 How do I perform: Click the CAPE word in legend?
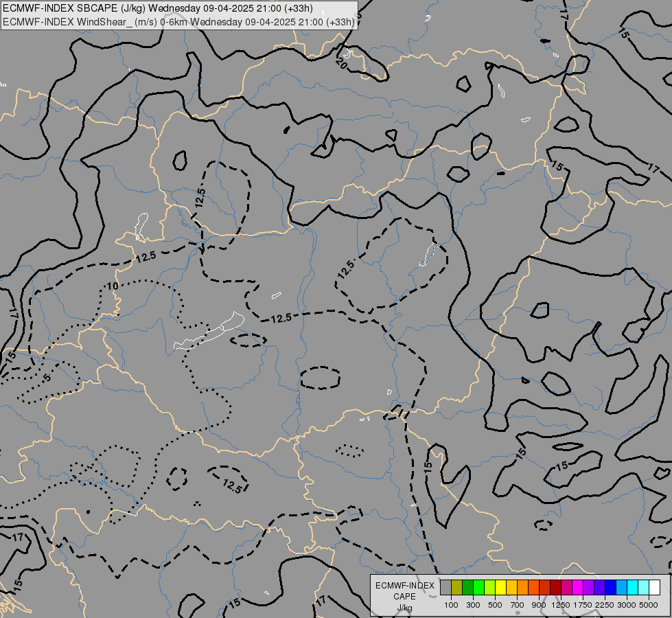404,597
